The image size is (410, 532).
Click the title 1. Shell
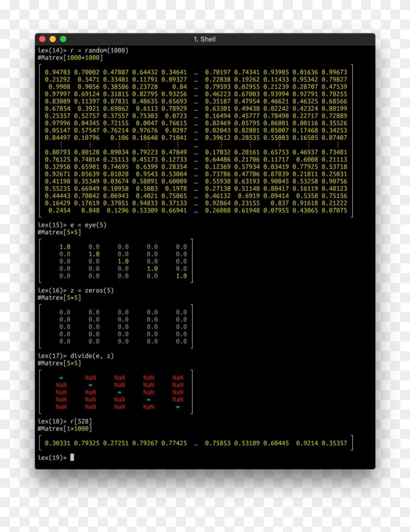pyautogui.click(x=205, y=39)
